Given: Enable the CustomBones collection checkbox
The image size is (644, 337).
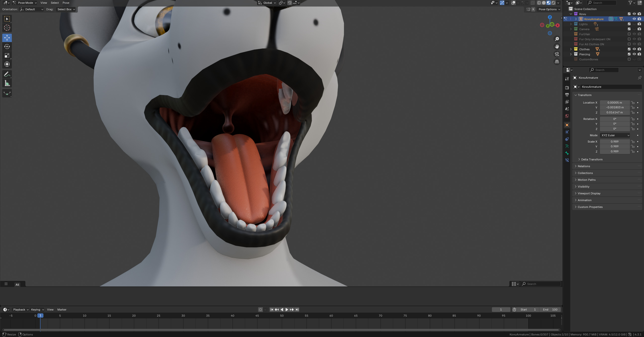Looking at the screenshot, I should [x=629, y=59].
